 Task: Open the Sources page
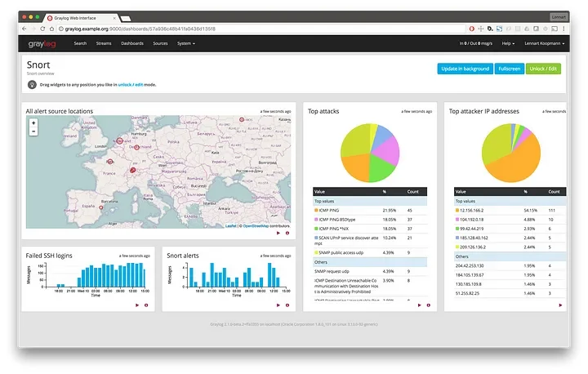click(x=160, y=43)
